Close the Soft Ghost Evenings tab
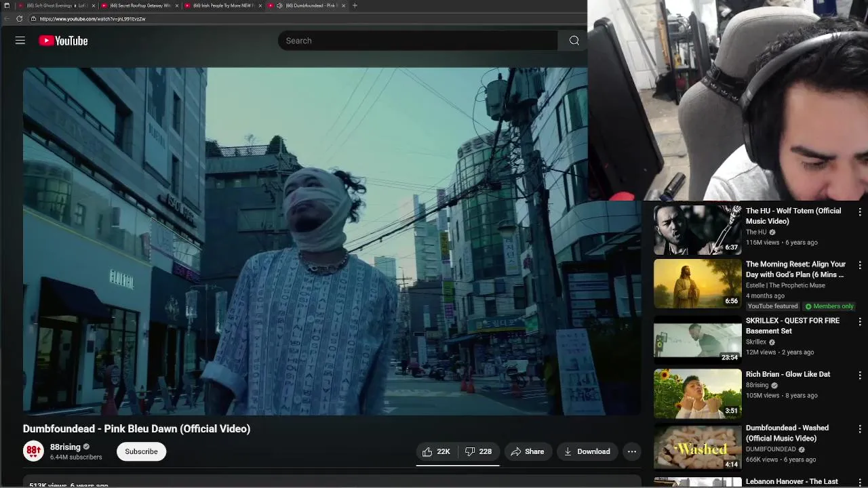Screen dimensions: 868x488 [94, 5]
